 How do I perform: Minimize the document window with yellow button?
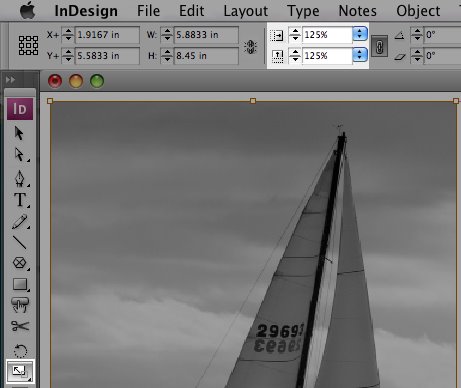pos(76,81)
